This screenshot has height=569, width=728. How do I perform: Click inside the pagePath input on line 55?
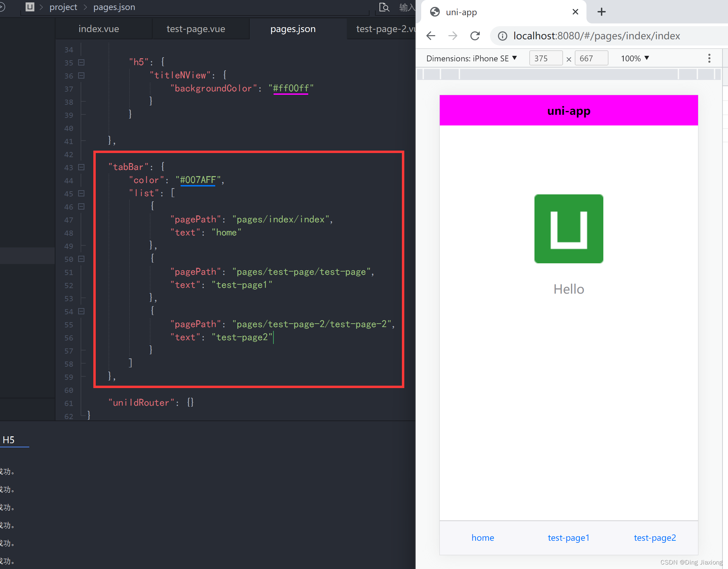[x=313, y=324]
